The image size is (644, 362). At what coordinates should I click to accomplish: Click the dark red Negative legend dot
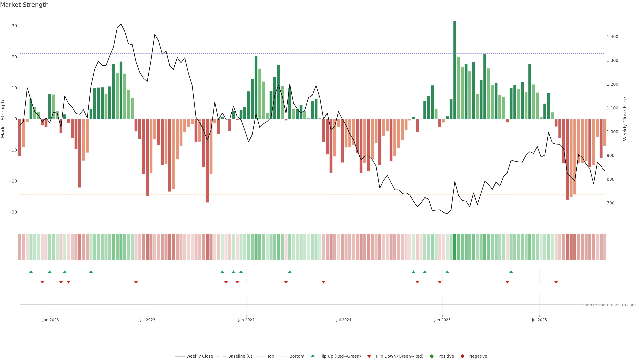462,356
